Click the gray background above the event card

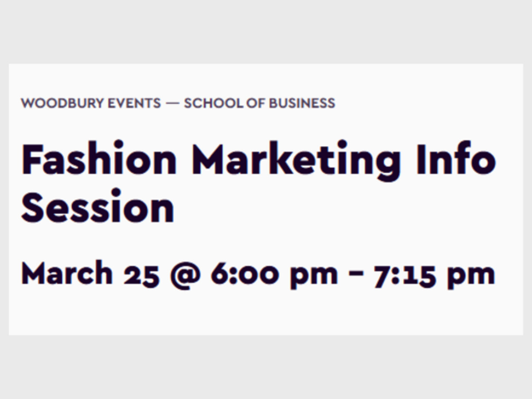pos(266,31)
